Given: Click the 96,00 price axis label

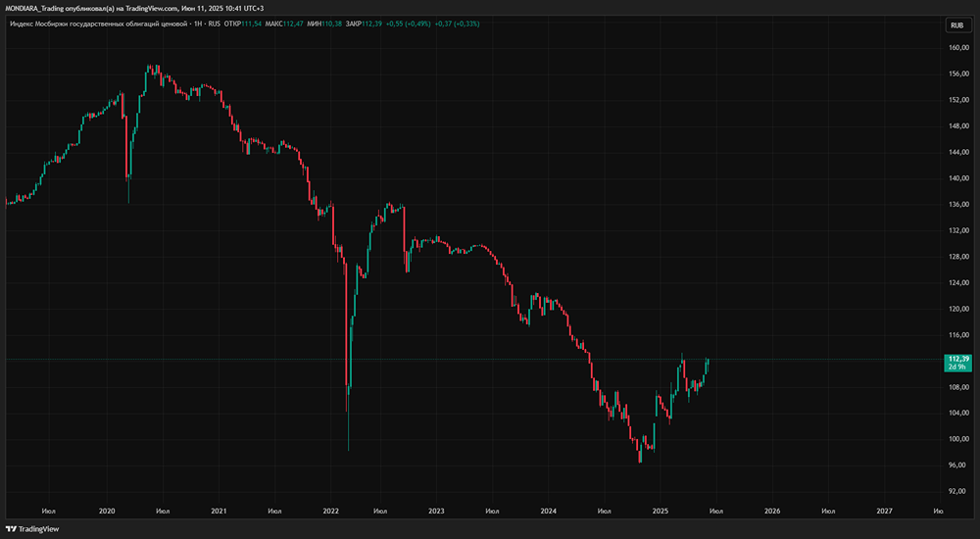Looking at the screenshot, I should pyautogui.click(x=958, y=465).
